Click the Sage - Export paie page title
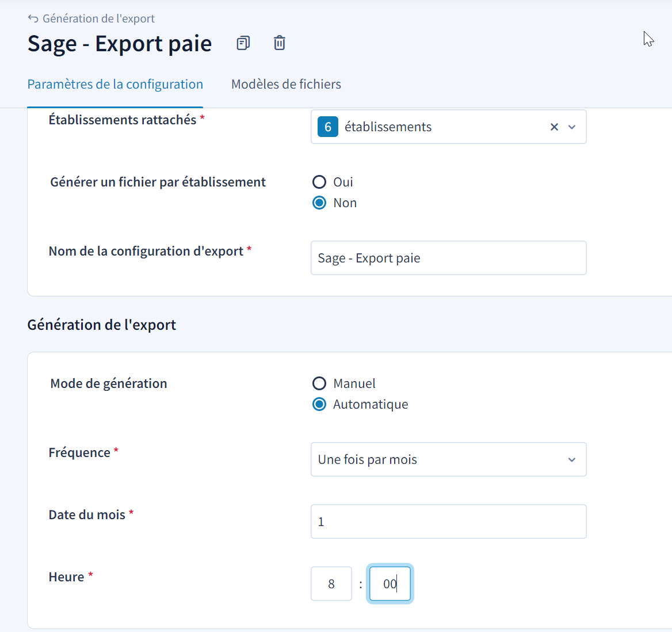This screenshot has height=632, width=672. tap(120, 44)
